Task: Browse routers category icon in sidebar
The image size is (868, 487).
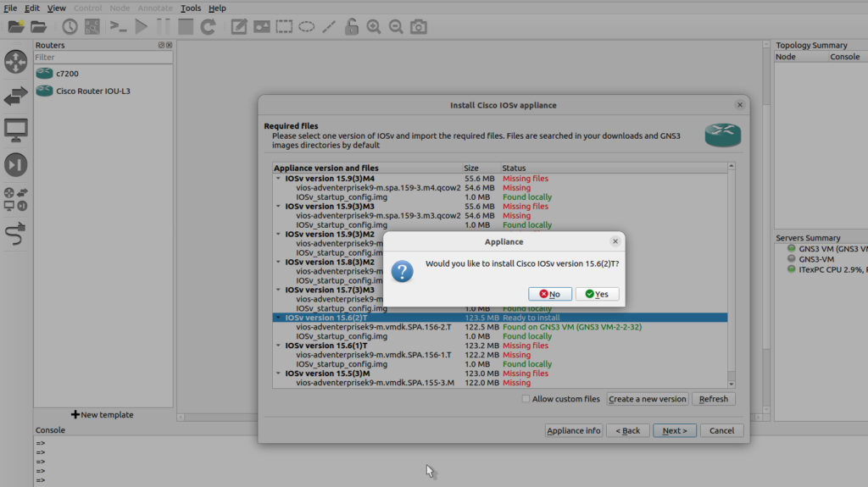Action: [15, 62]
